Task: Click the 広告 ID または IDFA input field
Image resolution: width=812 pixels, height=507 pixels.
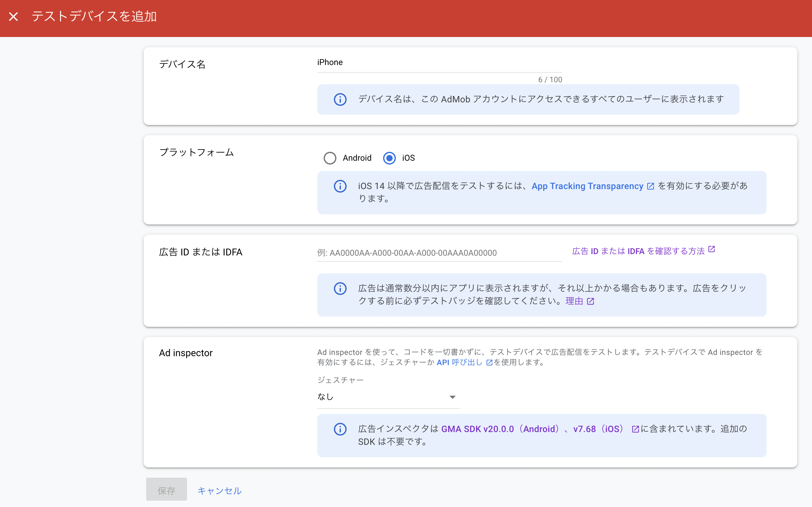Action: (x=439, y=253)
